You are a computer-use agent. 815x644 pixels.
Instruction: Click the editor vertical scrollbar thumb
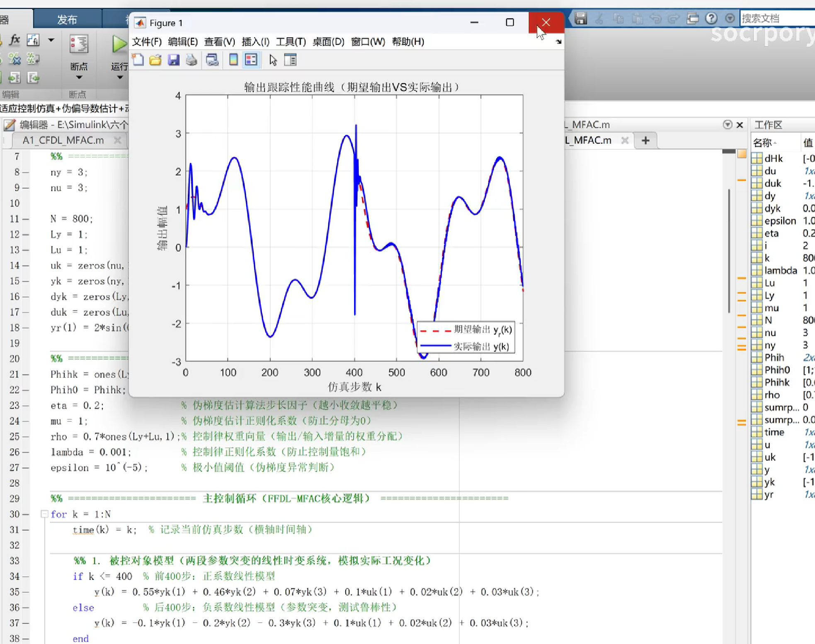click(729, 251)
